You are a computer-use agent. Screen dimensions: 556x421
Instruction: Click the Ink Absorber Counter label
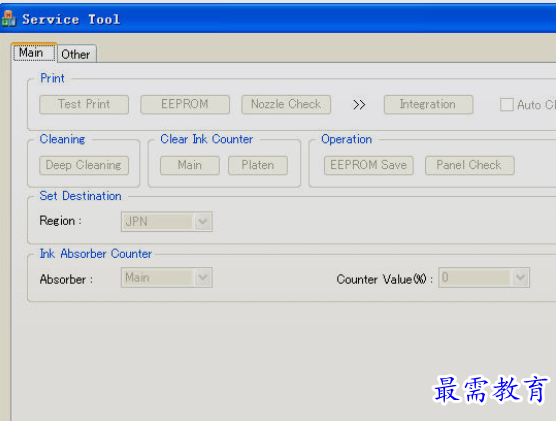tap(96, 254)
